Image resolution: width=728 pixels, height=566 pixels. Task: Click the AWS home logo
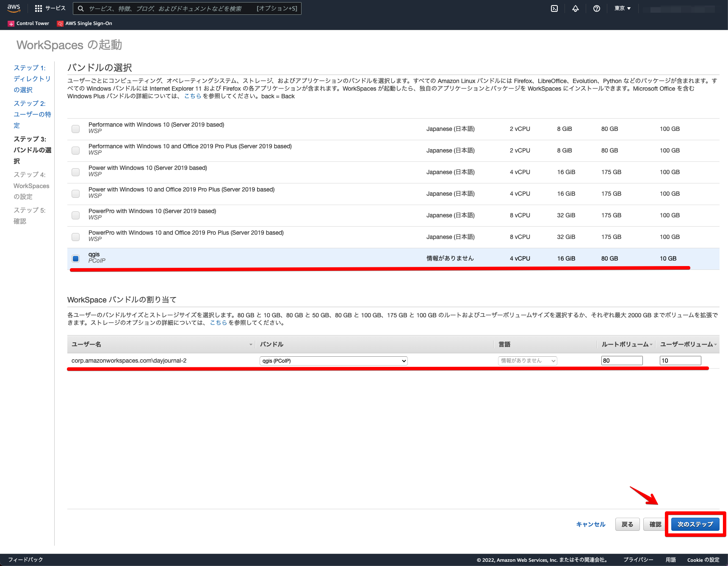coord(13,8)
